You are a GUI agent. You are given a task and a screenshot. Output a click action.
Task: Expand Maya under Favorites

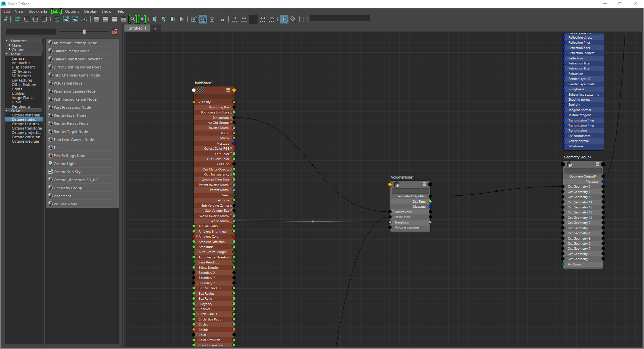[10, 45]
